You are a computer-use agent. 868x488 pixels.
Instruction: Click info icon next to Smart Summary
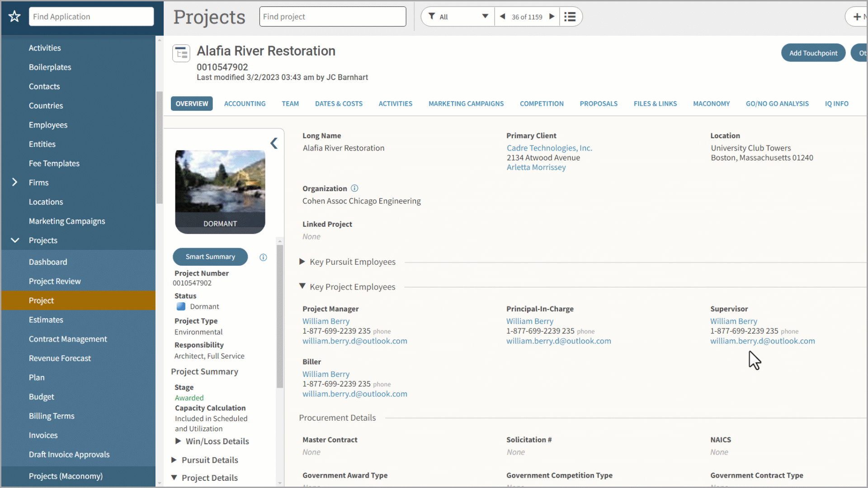click(x=263, y=257)
